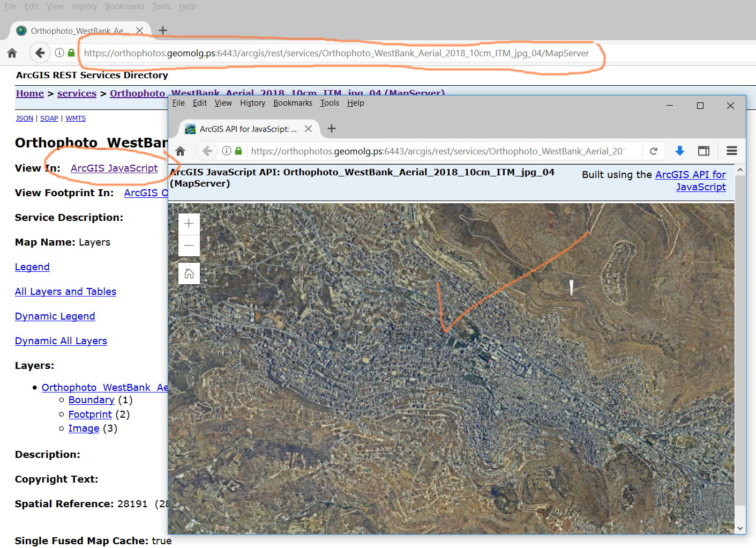This screenshot has height=548, width=756.
Task: Open the hamburger menu in front window
Action: 732,151
